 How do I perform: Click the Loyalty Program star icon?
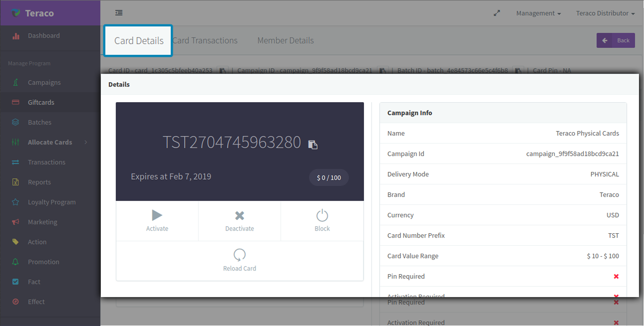coord(16,202)
